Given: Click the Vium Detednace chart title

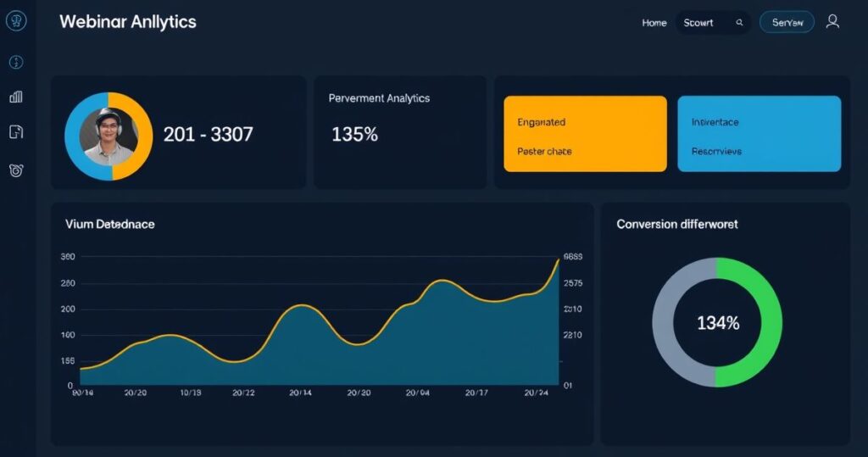Looking at the screenshot, I should point(109,225).
